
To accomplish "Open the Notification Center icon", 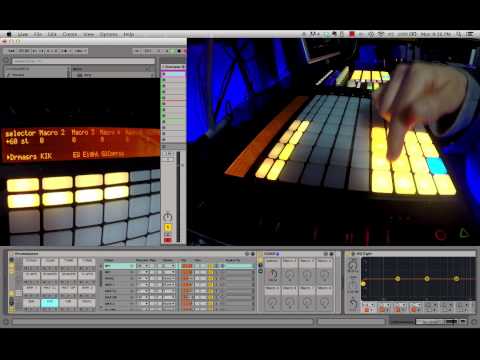I will 470,34.
